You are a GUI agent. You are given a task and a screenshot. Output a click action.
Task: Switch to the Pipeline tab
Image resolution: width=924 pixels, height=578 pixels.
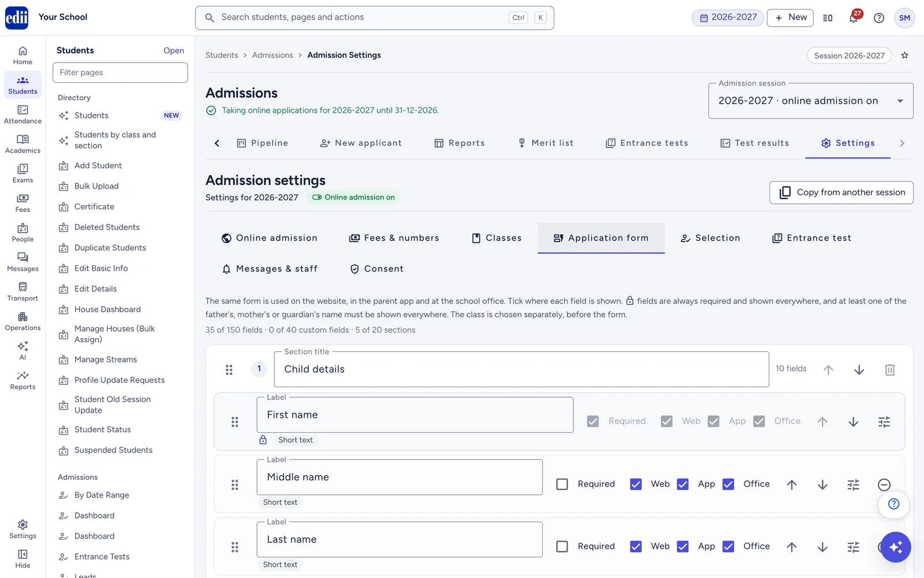tap(263, 143)
